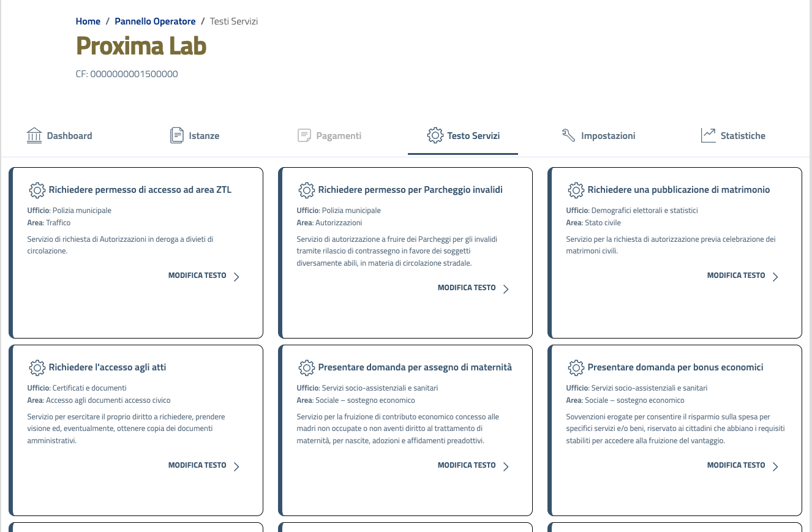This screenshot has height=532, width=812.
Task: Click gear icon on ZTL permit card
Action: (37, 190)
